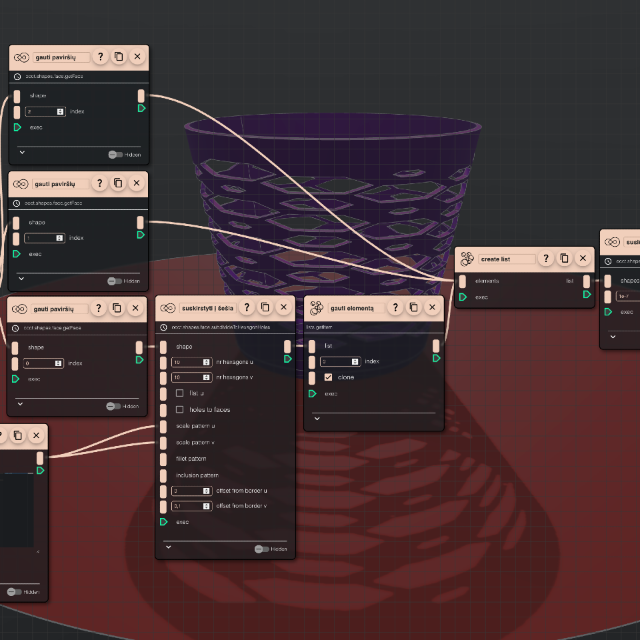This screenshot has height=640, width=640.
Task: Toggle Hidden switch on the suskirstyti node
Action: pyautogui.click(x=262, y=549)
